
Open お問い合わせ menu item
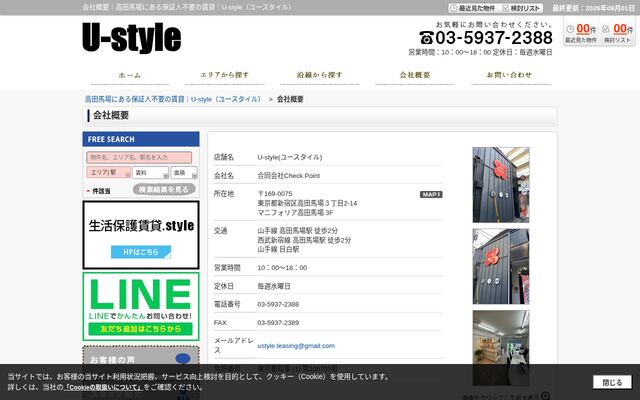(x=510, y=75)
